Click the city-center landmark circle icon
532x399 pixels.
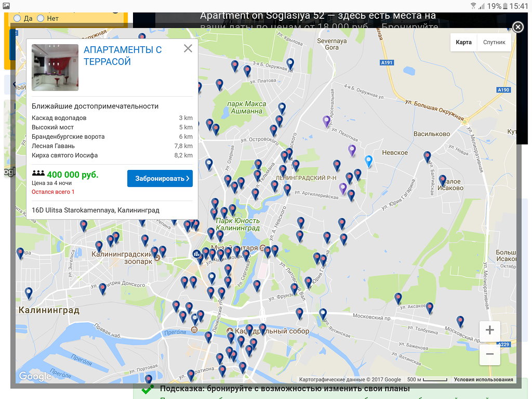tap(196, 254)
